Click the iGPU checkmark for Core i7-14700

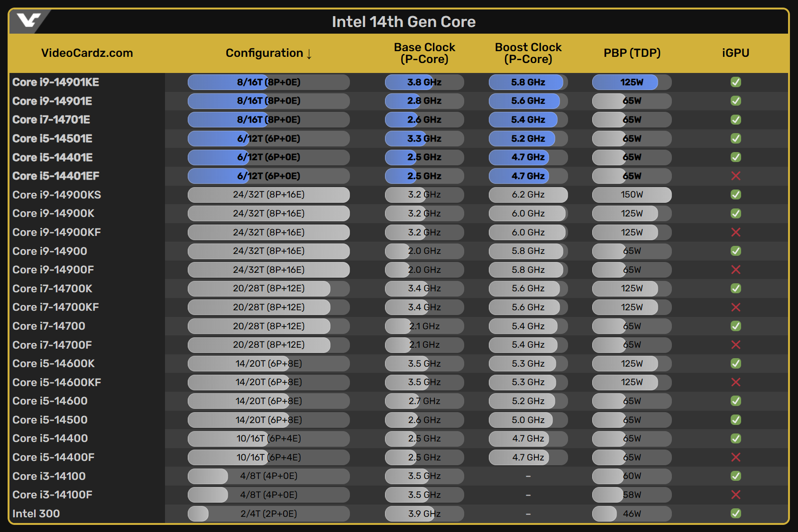736,326
